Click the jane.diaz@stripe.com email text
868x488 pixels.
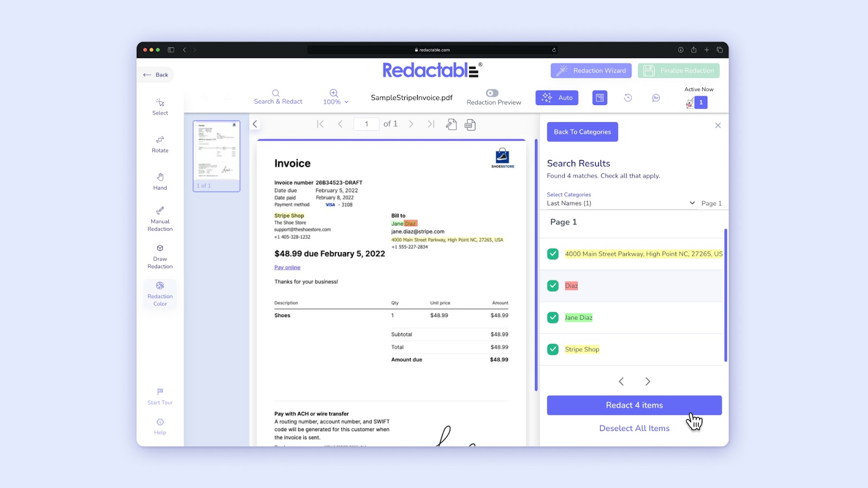418,232
